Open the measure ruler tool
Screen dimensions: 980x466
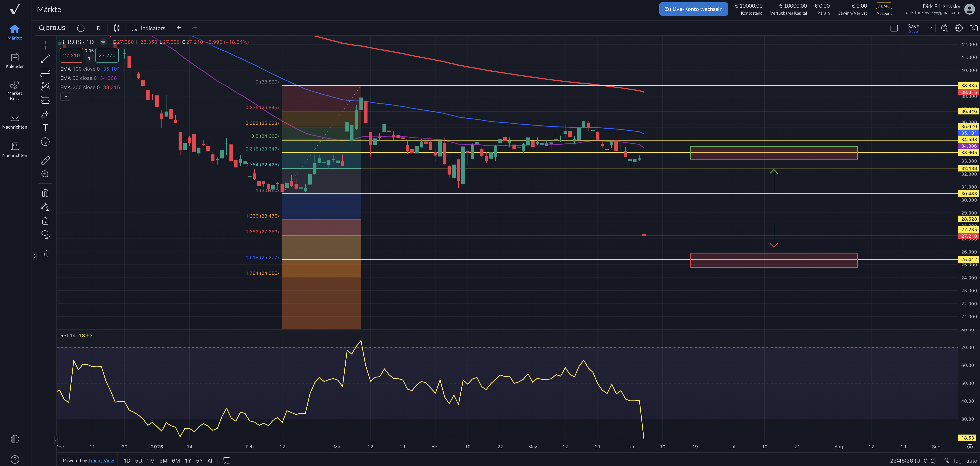45,160
